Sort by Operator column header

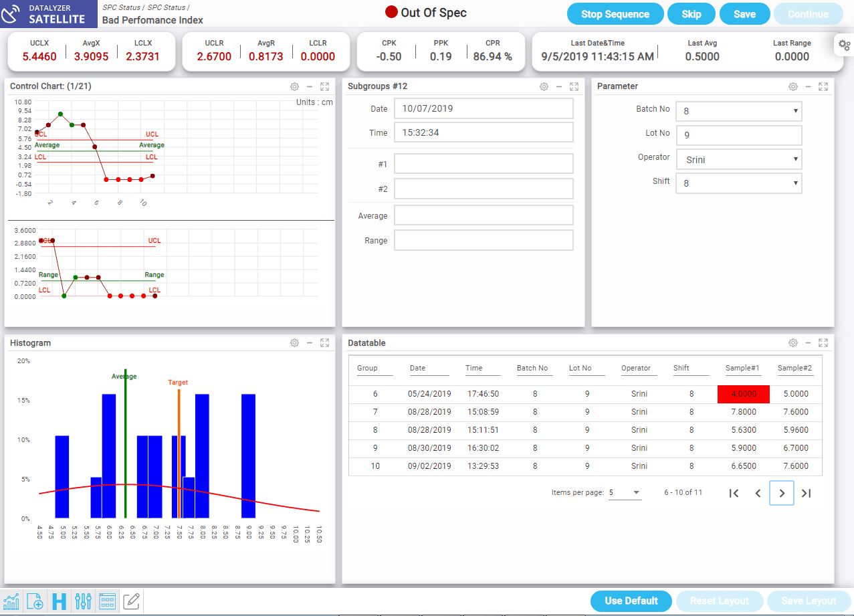pos(636,368)
